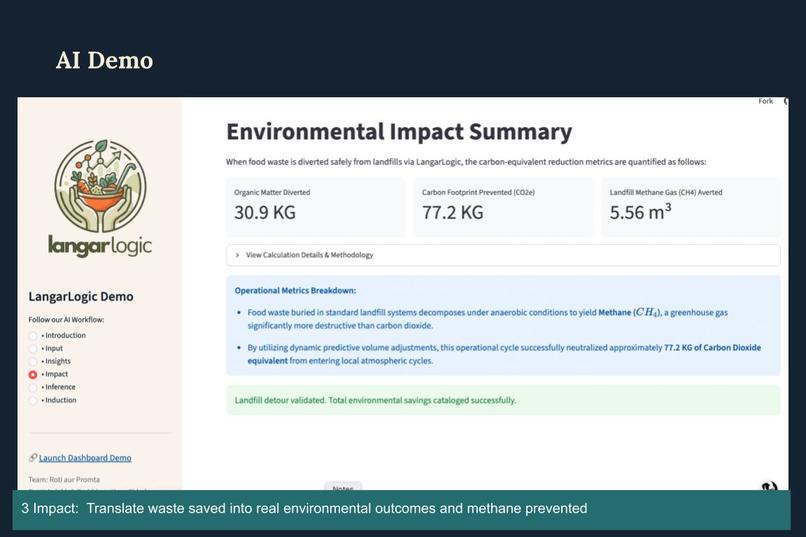This screenshot has height=537, width=806.
Task: Click the Operational Metrics Breakdown heading
Action: (295, 290)
